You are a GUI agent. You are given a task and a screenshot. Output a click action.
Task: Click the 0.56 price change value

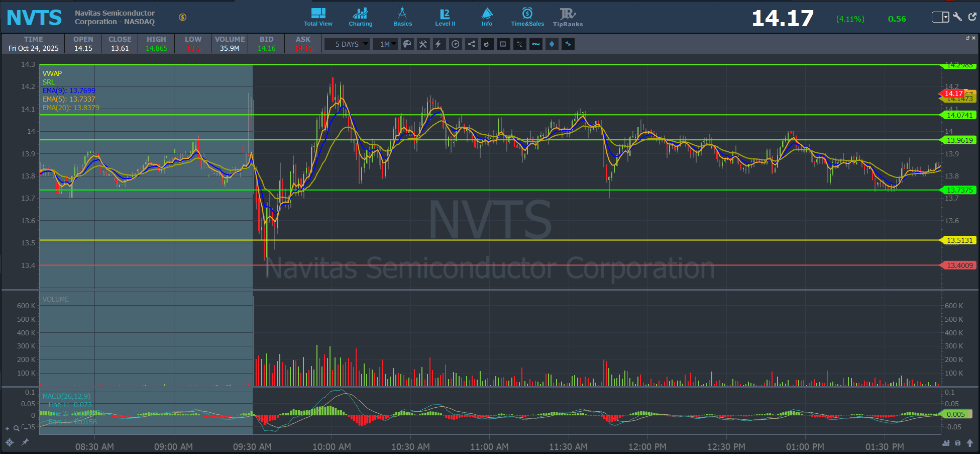(897, 19)
